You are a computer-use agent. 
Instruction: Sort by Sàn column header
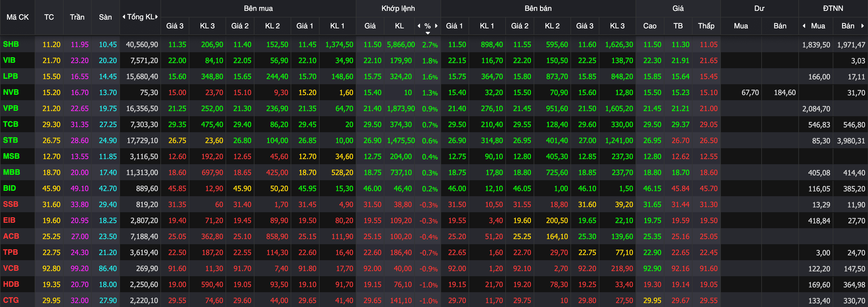[x=105, y=17]
